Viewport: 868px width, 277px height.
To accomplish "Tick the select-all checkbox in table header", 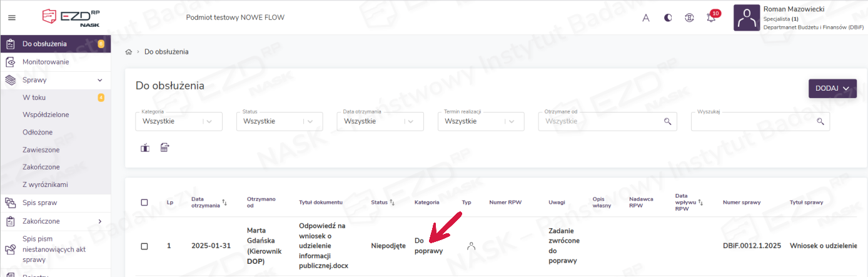I will (x=144, y=203).
